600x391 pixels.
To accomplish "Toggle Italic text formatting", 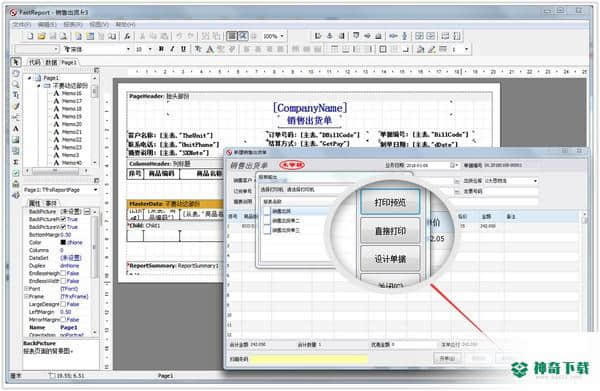I will click(x=172, y=49).
